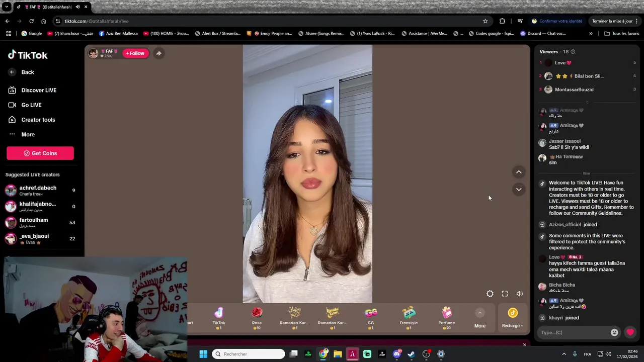The image size is (644, 362).
Task: Send the Perfume gift
Action: click(x=447, y=318)
